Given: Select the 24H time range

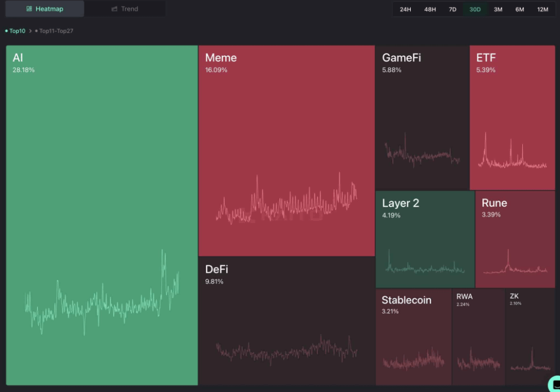Looking at the screenshot, I should click(x=405, y=9).
